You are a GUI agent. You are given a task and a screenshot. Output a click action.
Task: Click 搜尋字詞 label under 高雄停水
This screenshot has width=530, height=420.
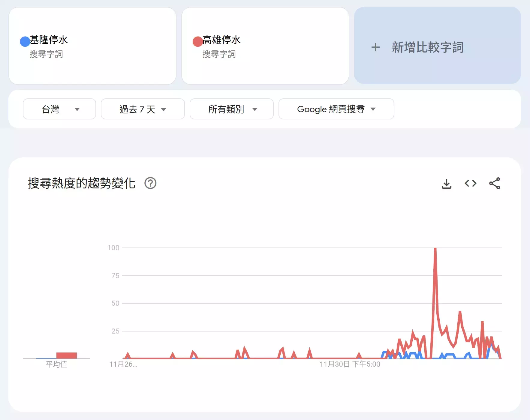[219, 54]
